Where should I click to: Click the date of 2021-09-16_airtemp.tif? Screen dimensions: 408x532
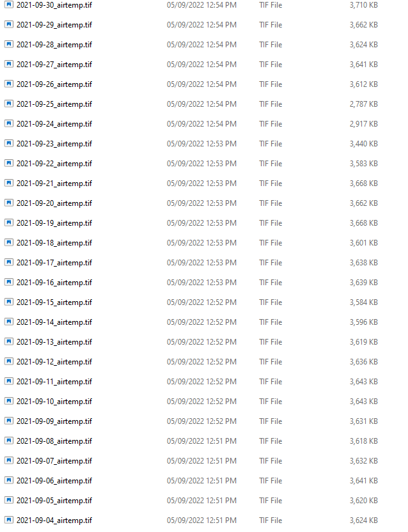click(201, 282)
